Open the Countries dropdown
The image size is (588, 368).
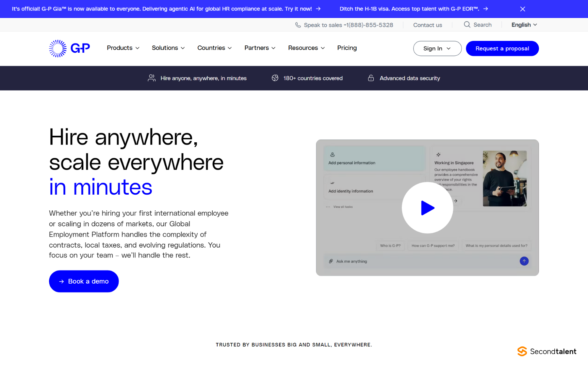click(x=215, y=48)
